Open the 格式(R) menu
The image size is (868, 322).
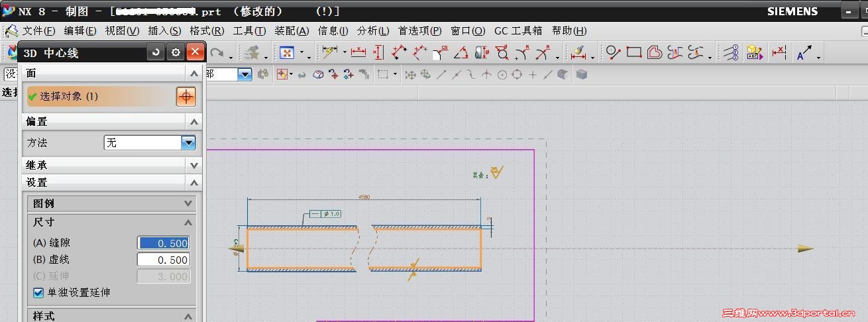tap(207, 30)
